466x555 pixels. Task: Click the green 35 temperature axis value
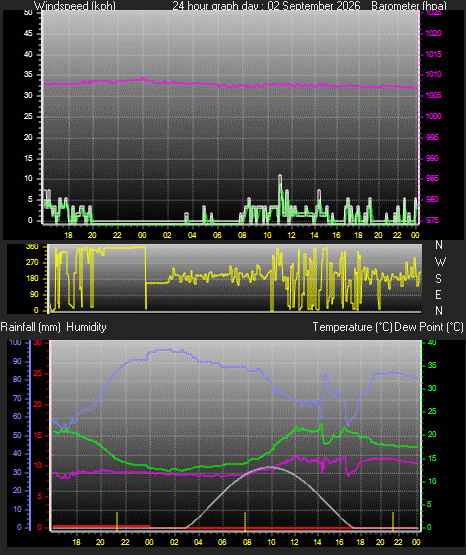[x=432, y=365]
